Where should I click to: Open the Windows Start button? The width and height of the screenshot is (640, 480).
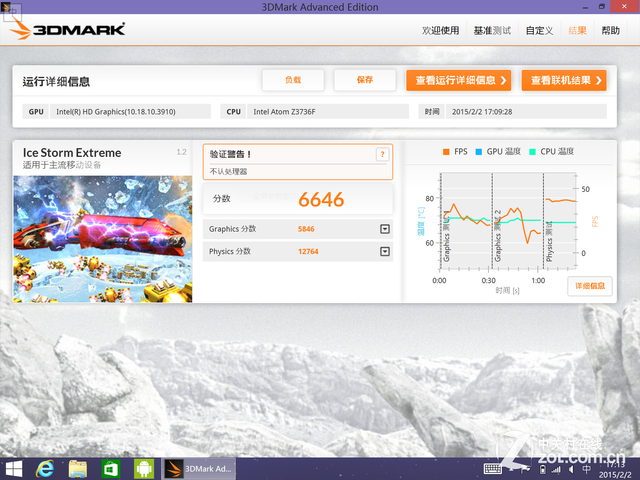point(13,469)
